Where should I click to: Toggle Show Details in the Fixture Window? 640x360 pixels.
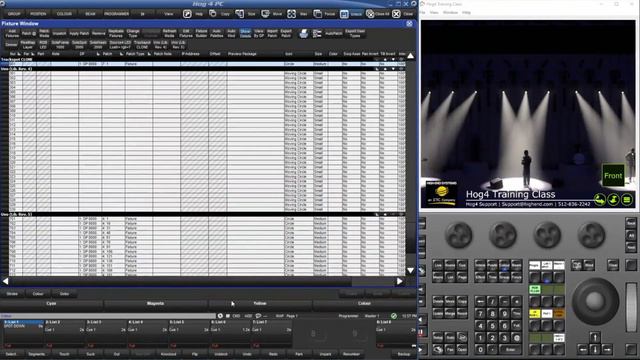(245, 33)
